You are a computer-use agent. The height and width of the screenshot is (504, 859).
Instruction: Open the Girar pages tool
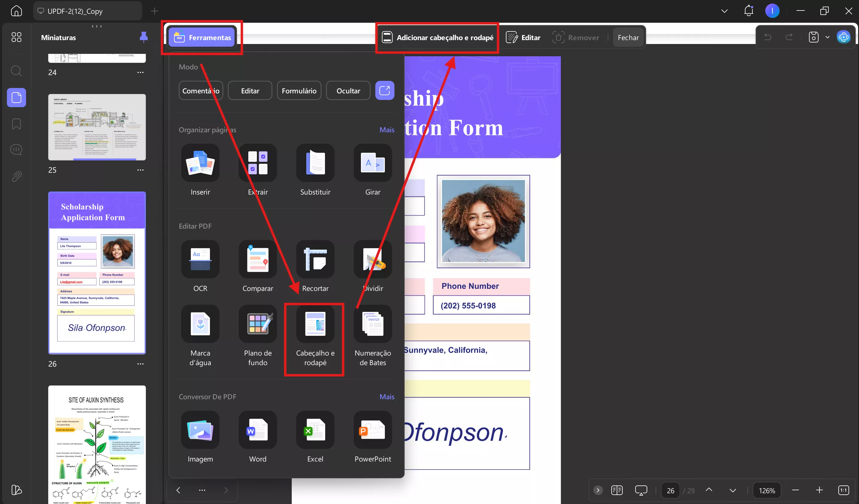point(373,163)
